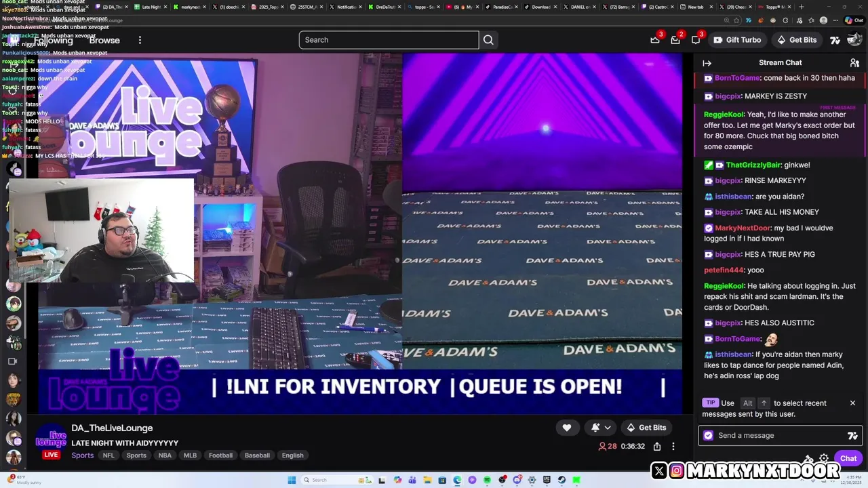
Task: Open the Following tab
Action: click(53, 40)
